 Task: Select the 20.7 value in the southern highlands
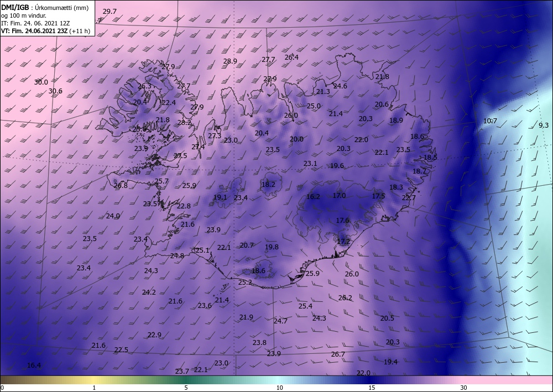[247, 245]
